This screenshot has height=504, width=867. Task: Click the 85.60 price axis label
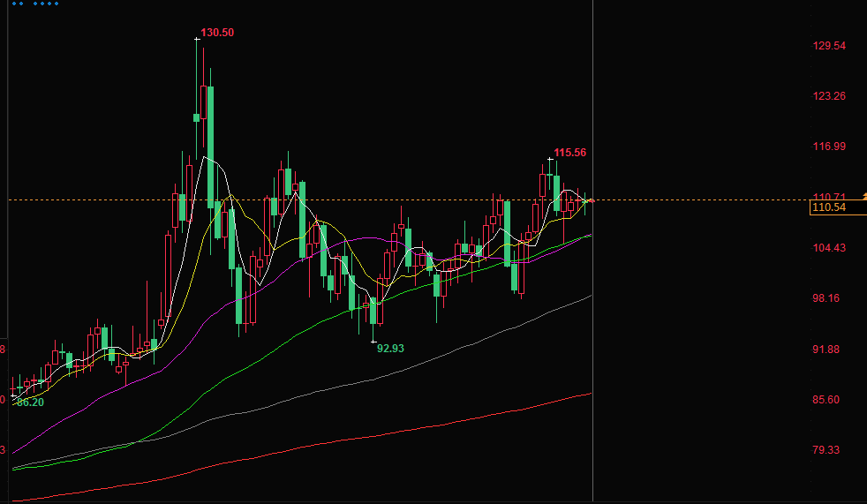[x=828, y=400]
